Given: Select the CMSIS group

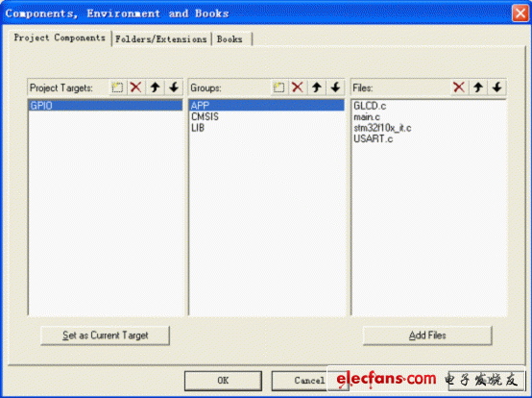Looking at the screenshot, I should (x=205, y=117).
